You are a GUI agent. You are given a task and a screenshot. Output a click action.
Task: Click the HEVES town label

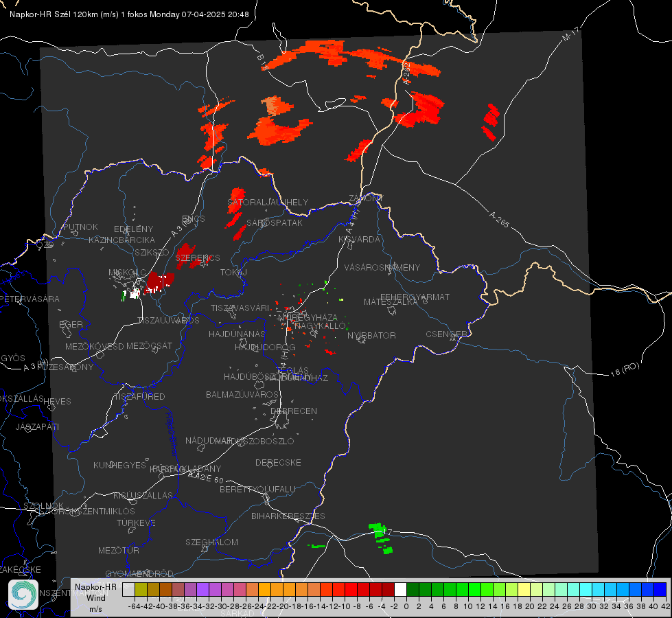tap(57, 402)
